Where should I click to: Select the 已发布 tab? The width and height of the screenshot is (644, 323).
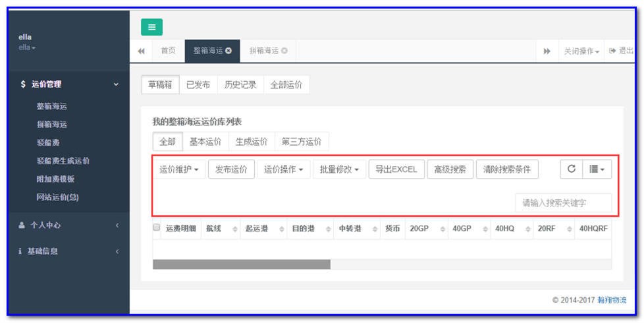pyautogui.click(x=198, y=85)
